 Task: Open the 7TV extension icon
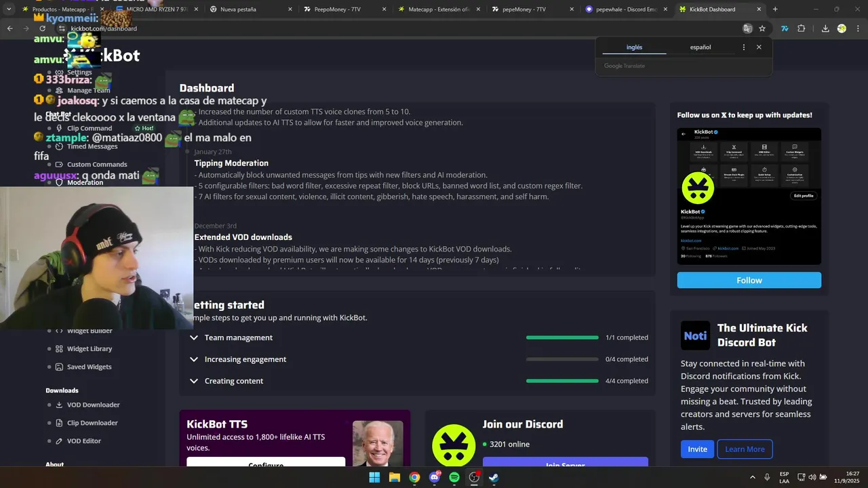(x=785, y=28)
